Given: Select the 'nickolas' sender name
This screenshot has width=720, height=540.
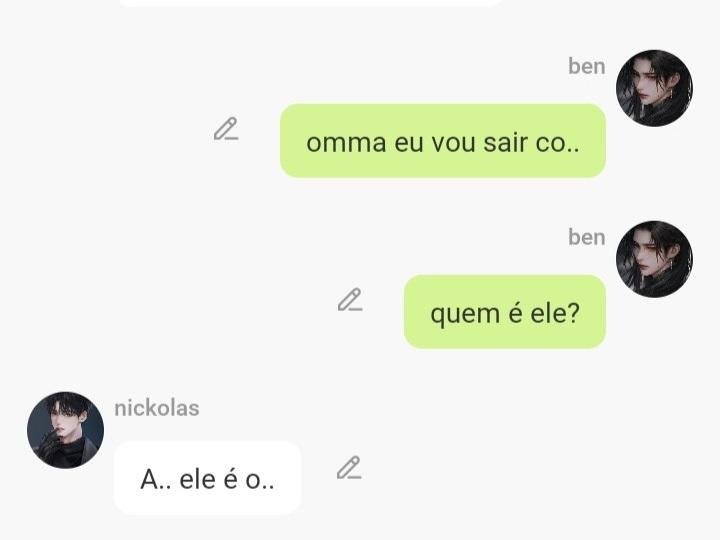Looking at the screenshot, I should pos(157,408).
